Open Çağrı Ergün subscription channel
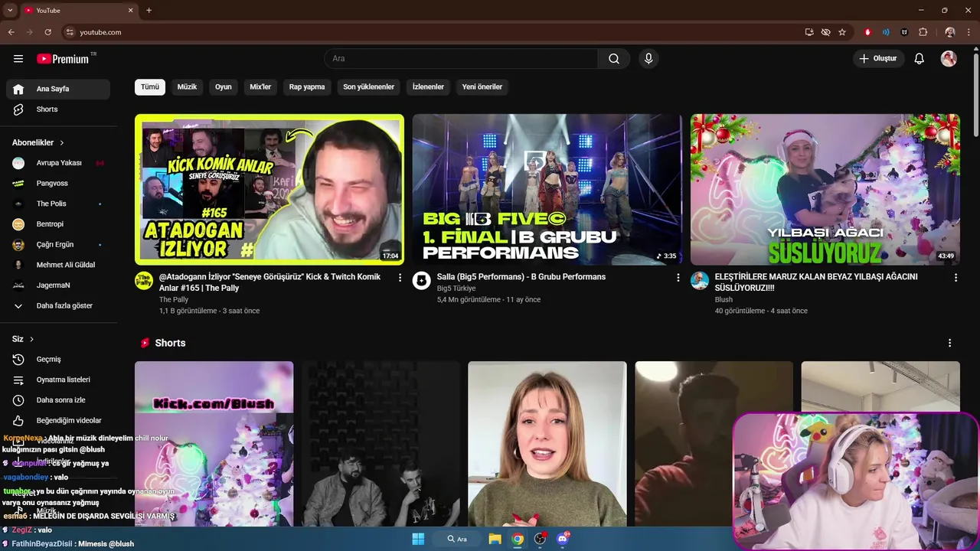Screen dimensions: 980x551 [x=58, y=245]
